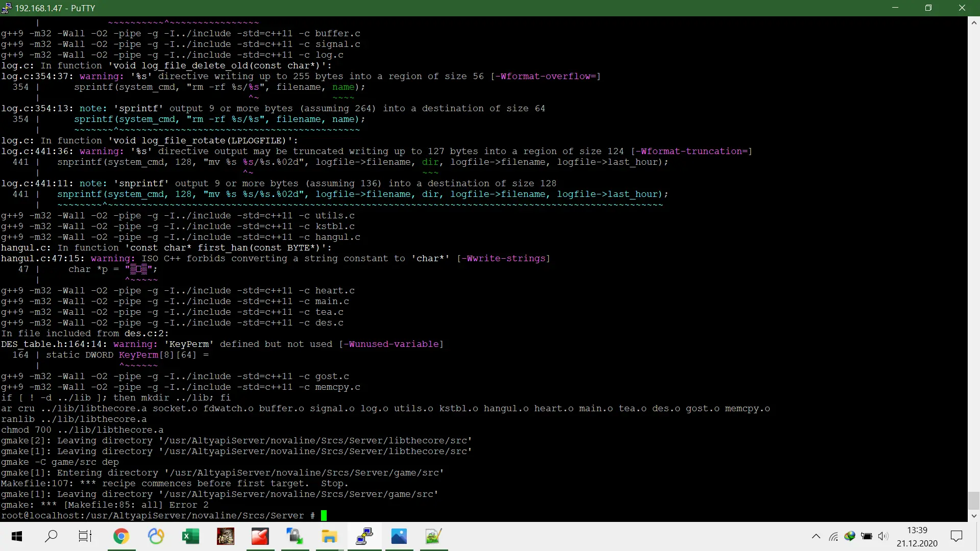This screenshot has width=980, height=551.
Task: Open Task View on the taskbar
Action: 85,536
